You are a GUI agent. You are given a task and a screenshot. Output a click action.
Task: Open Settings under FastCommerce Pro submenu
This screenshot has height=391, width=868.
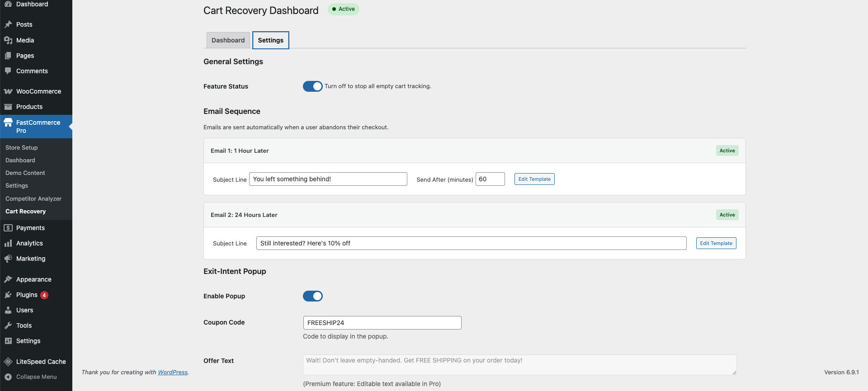click(17, 186)
